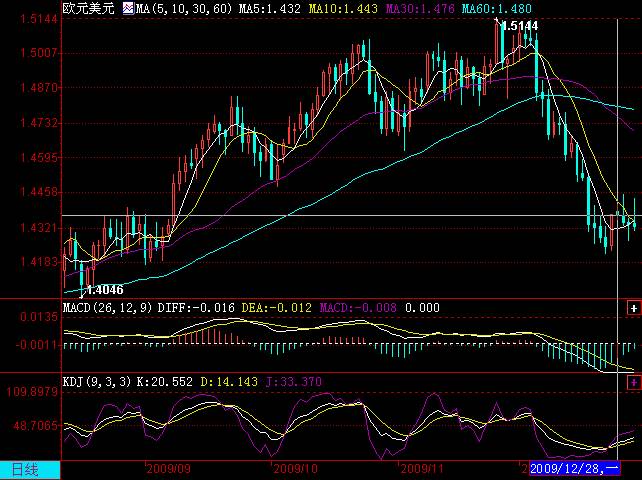This screenshot has height=480, width=642.
Task: Click the DIFF:-0.016 value
Action: click(196, 308)
